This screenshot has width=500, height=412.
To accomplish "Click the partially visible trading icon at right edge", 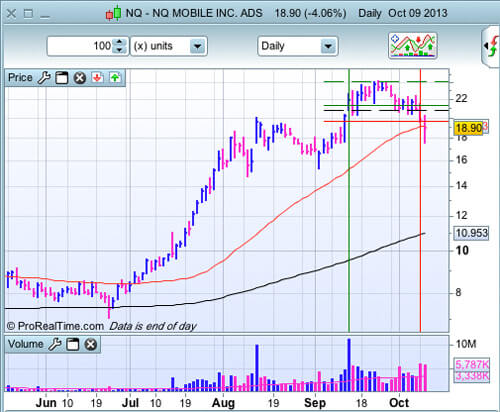I will click(491, 47).
